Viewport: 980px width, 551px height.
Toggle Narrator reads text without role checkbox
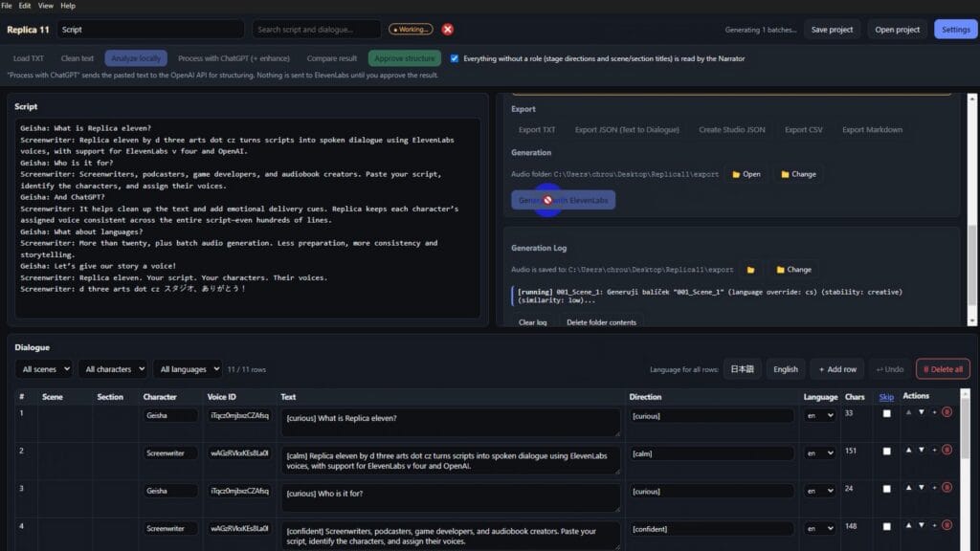pyautogui.click(x=455, y=58)
